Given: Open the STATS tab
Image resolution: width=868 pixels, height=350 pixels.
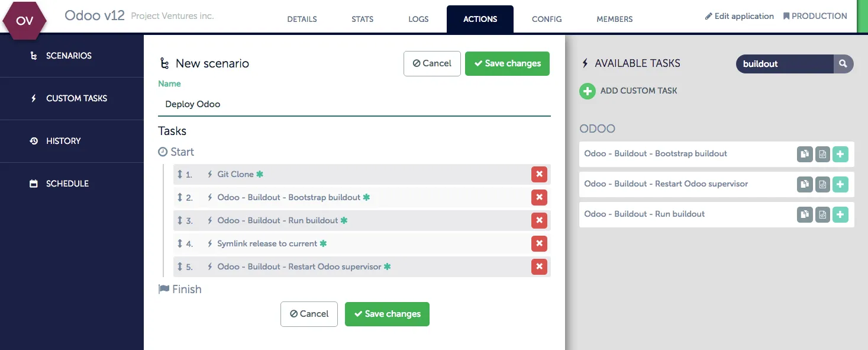Looking at the screenshot, I should pyautogui.click(x=362, y=19).
